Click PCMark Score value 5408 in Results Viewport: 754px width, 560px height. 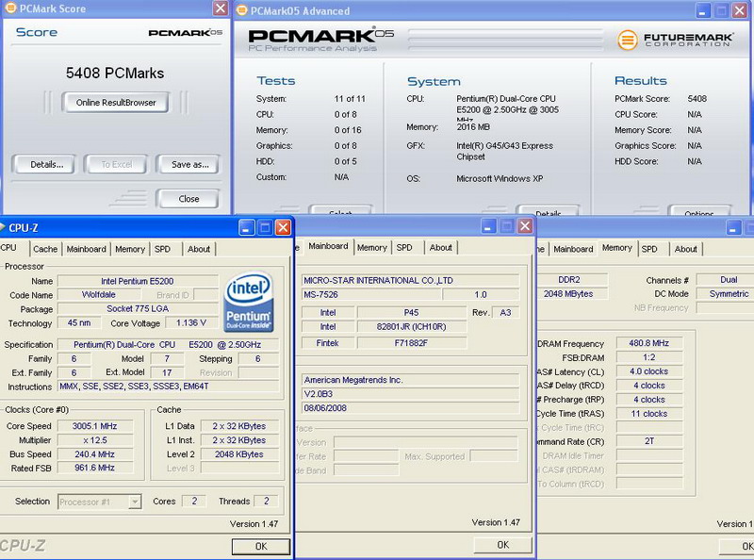click(x=697, y=99)
